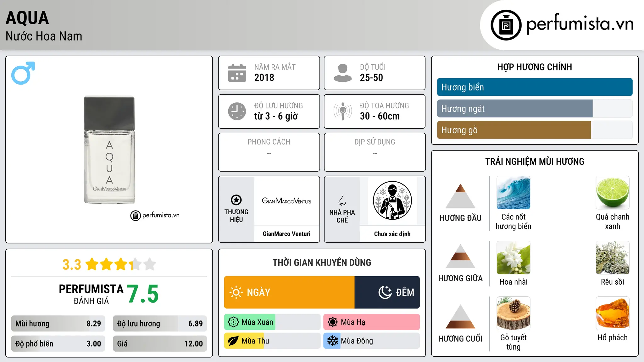Click the Hương gỗ accord bar
644x362 pixels.
click(535, 130)
